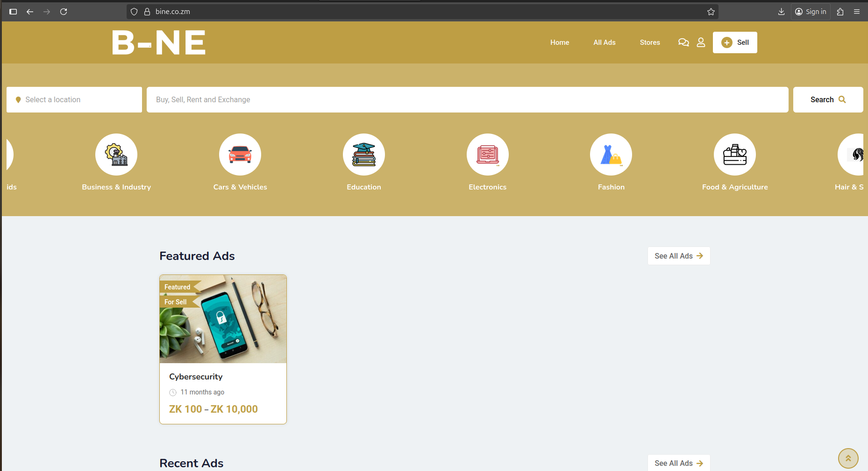Open the Select a location dropdown

point(74,99)
